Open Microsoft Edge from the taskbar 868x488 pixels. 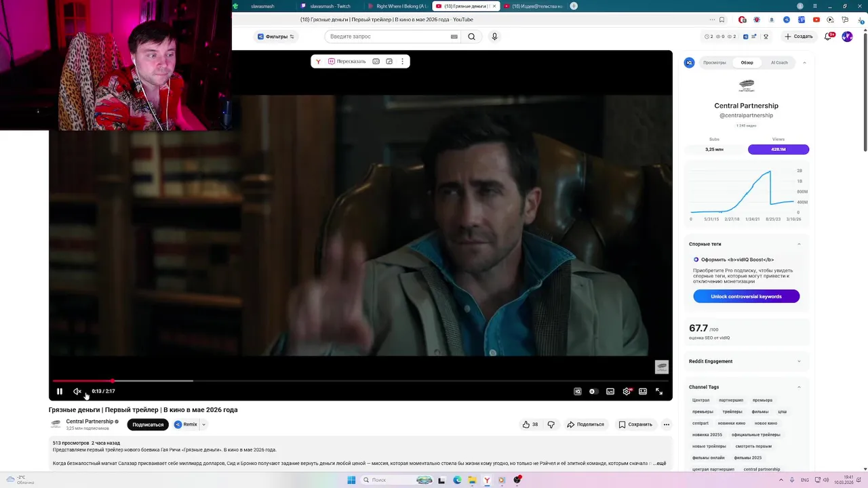coord(457,480)
